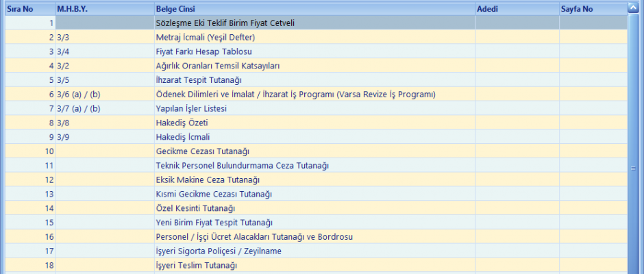Click the Adedi column header
This screenshot has height=274, width=644.
517,9
